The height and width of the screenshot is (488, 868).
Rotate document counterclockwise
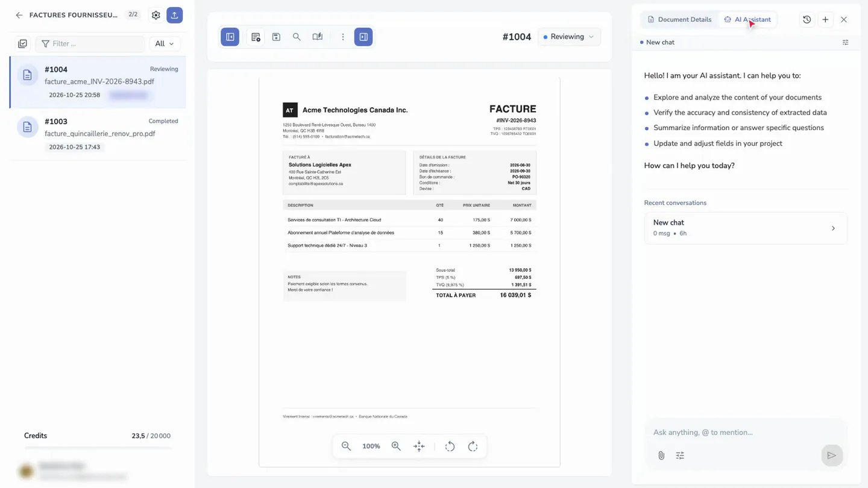(x=450, y=446)
